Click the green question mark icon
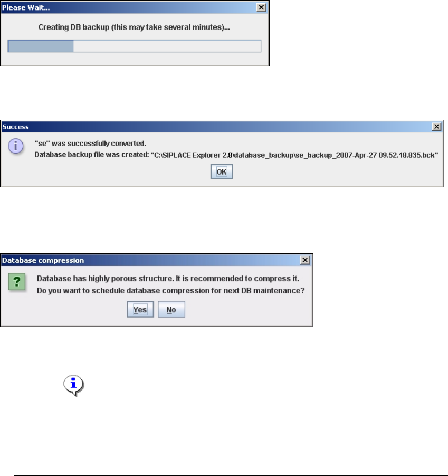 point(17,282)
